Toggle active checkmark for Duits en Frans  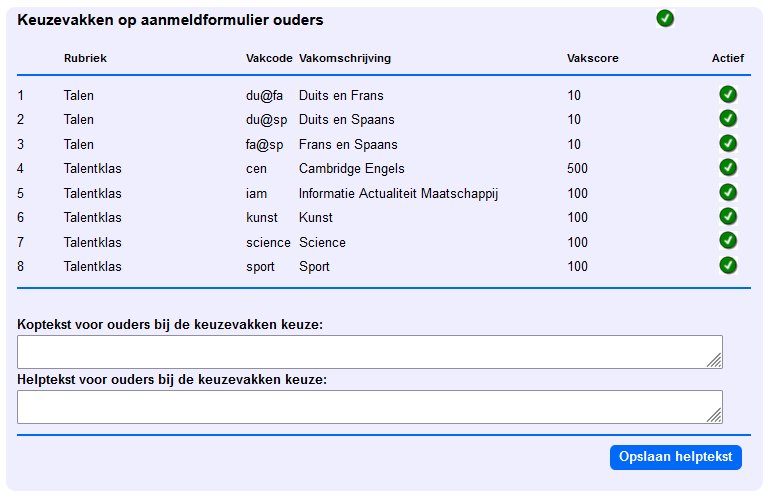pos(728,94)
